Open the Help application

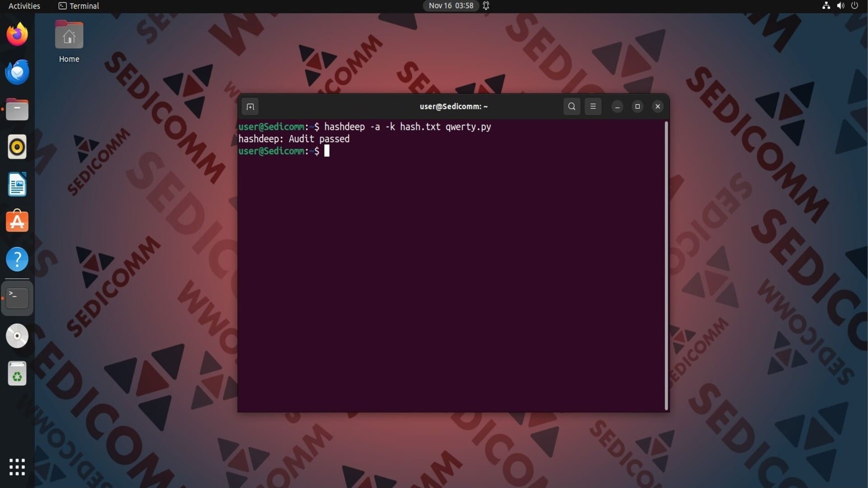17,259
